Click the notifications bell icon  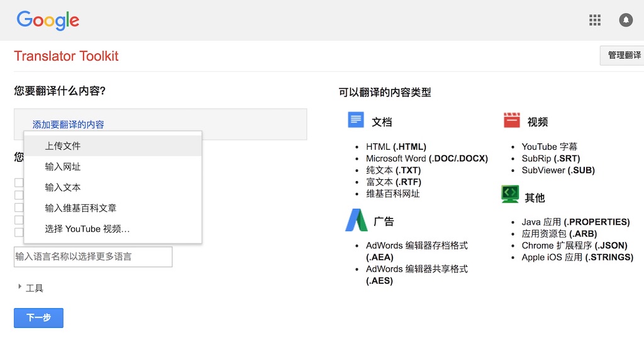click(x=626, y=20)
